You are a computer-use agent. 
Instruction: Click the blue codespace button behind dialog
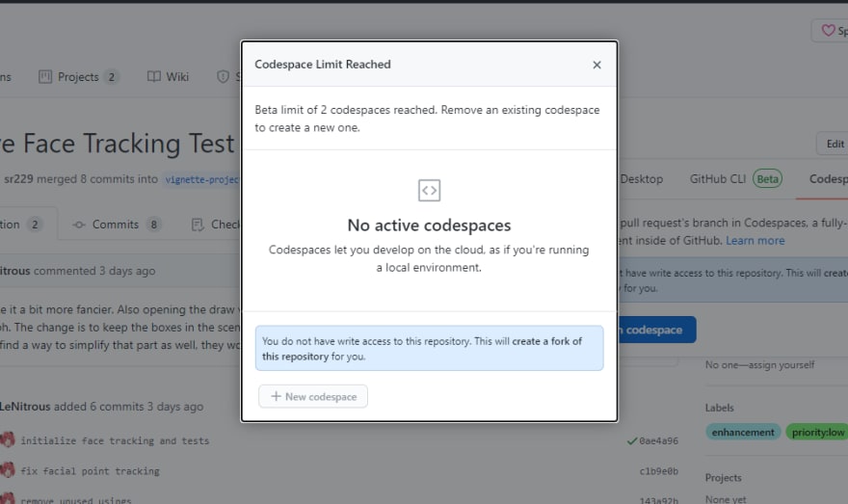point(656,330)
